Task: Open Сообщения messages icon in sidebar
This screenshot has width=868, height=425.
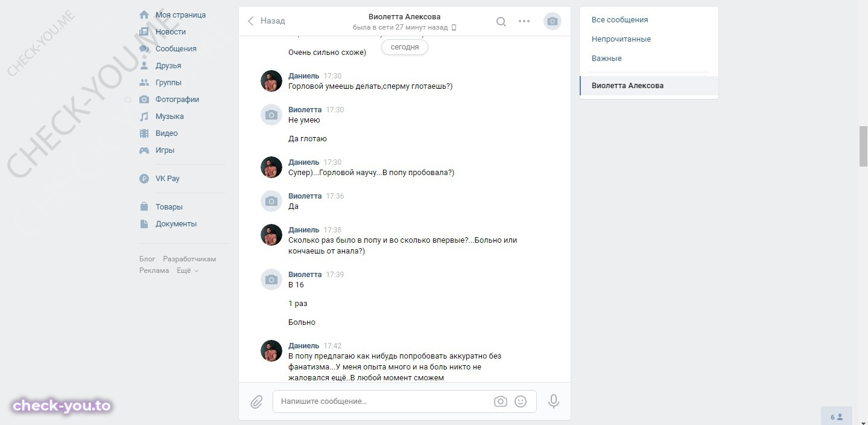Action: click(144, 48)
